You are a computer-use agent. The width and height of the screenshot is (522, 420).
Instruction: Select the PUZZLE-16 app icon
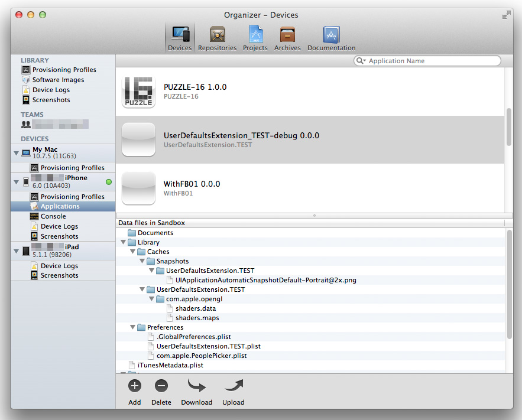pos(138,92)
